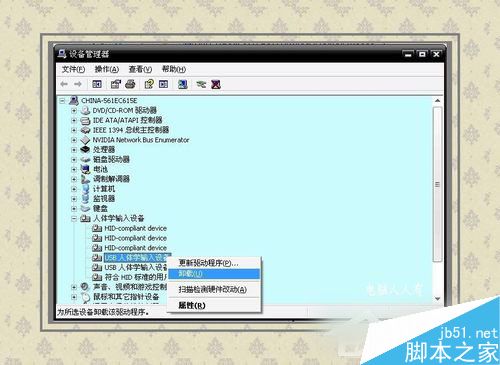Choose 属性(R) from context menu
The width and height of the screenshot is (500, 365).
point(214,305)
